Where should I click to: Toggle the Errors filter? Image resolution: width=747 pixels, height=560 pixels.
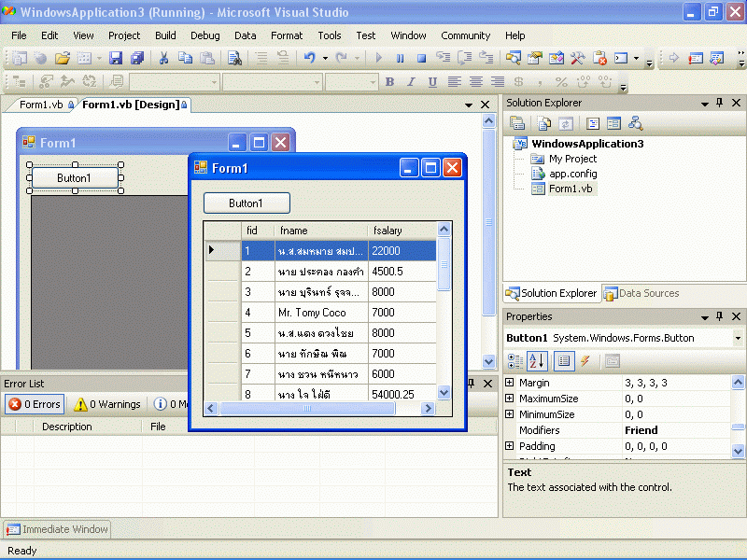click(35, 404)
